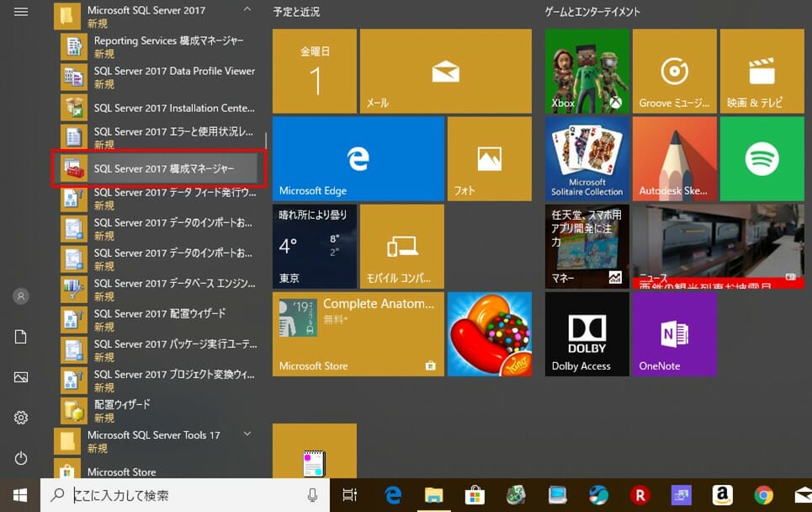
Task: Expand the hamburger navigation menu
Action: point(21,12)
